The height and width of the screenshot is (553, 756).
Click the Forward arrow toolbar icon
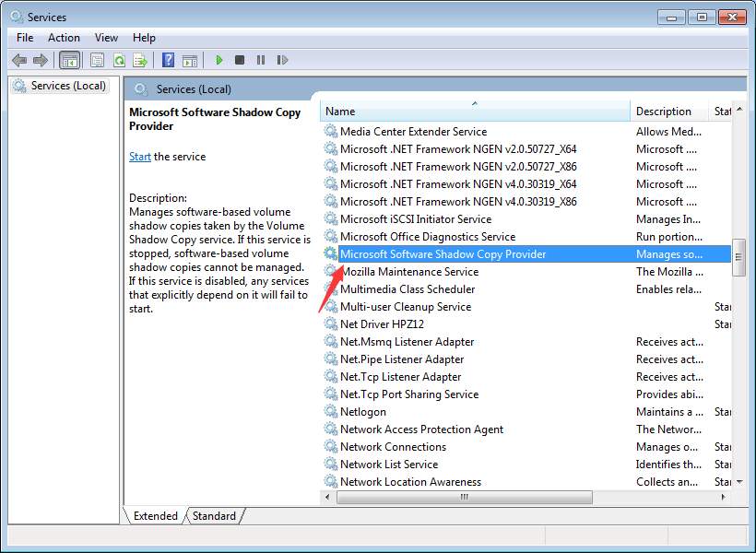(41, 60)
